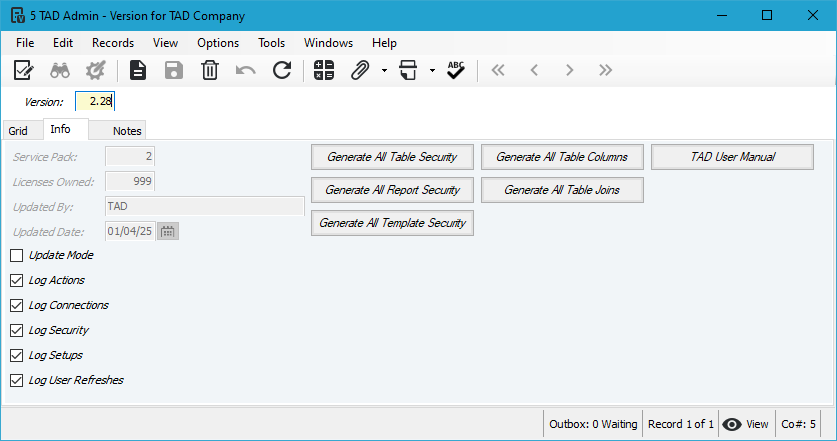Go to last record double-right arrows
The height and width of the screenshot is (441, 837).
[605, 70]
